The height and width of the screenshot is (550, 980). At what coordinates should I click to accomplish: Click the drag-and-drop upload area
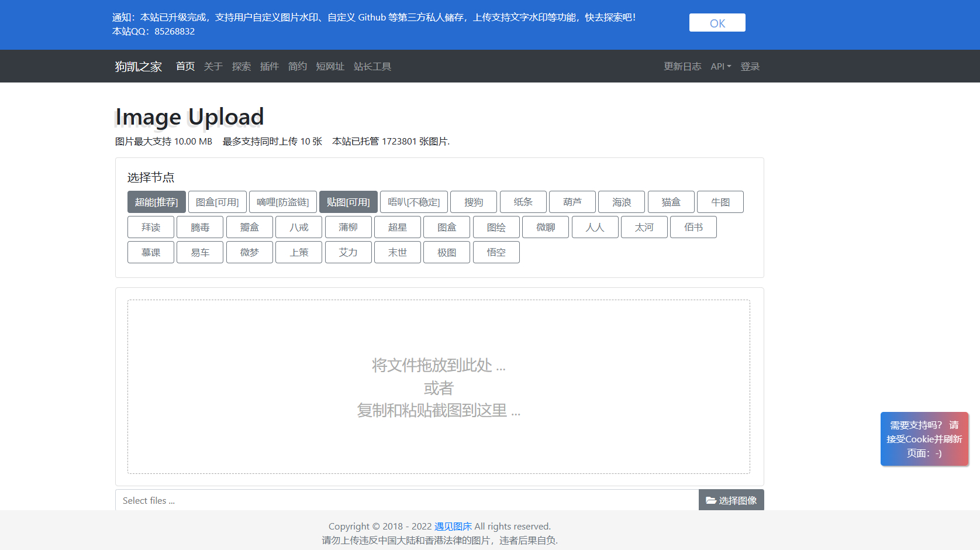(x=439, y=387)
